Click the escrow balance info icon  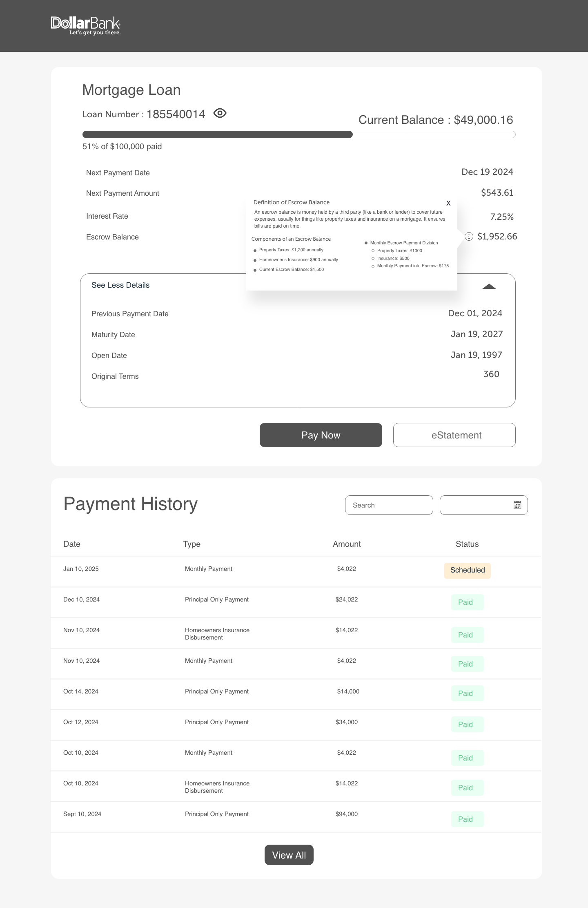[x=469, y=237]
